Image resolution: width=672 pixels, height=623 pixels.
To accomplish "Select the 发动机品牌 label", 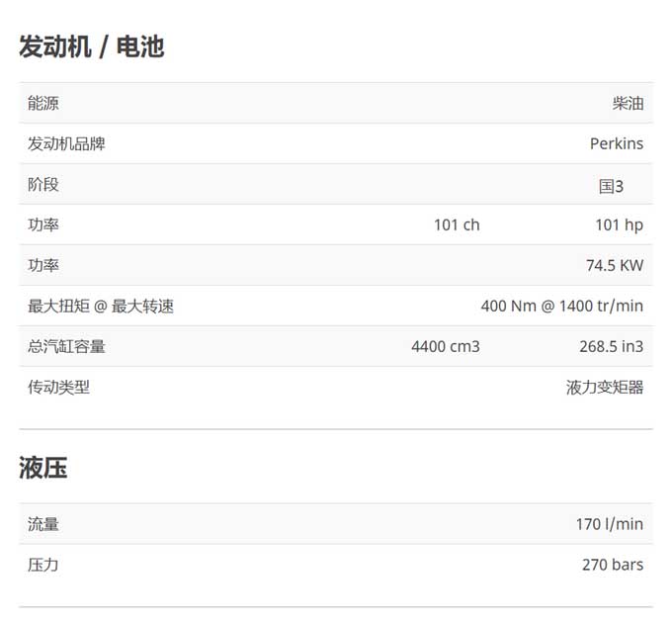I will point(66,143).
